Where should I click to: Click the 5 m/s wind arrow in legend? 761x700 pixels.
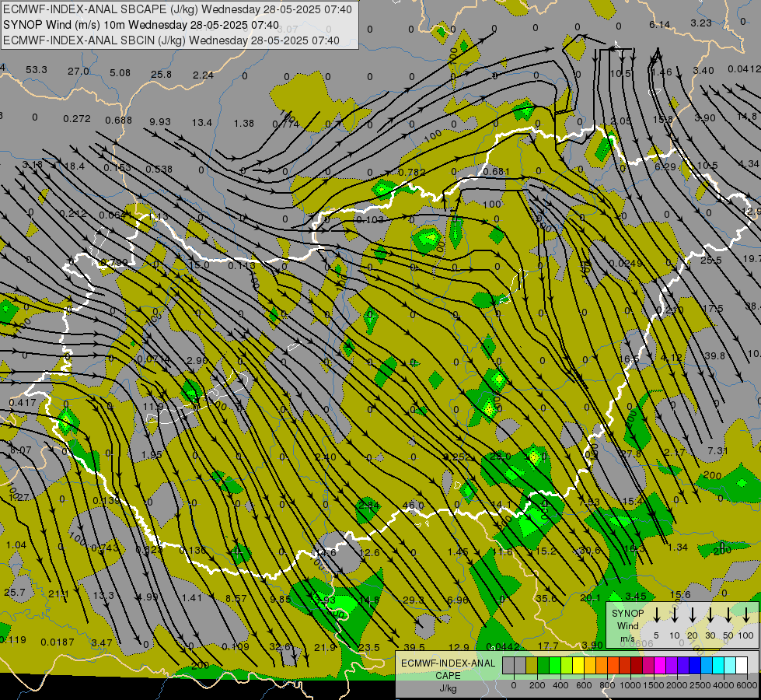656,615
